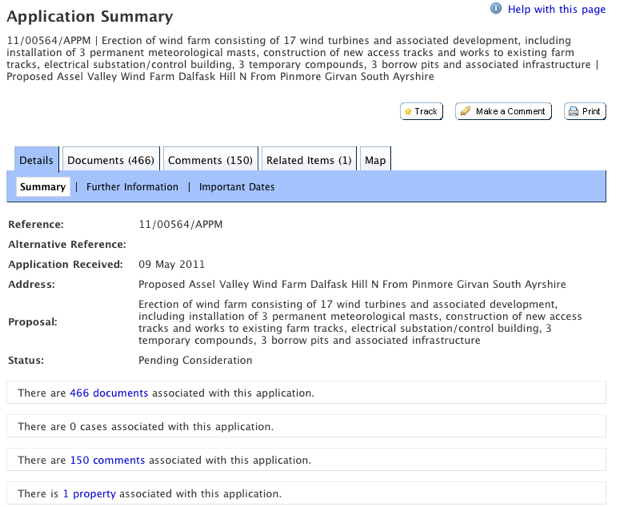Click the Pending Consideration status value
Screen dimensions: 624x507
195,360
